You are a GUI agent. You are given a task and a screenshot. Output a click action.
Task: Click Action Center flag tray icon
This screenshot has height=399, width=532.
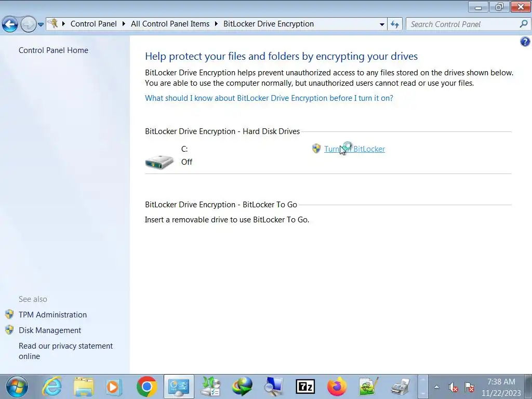pyautogui.click(x=469, y=387)
